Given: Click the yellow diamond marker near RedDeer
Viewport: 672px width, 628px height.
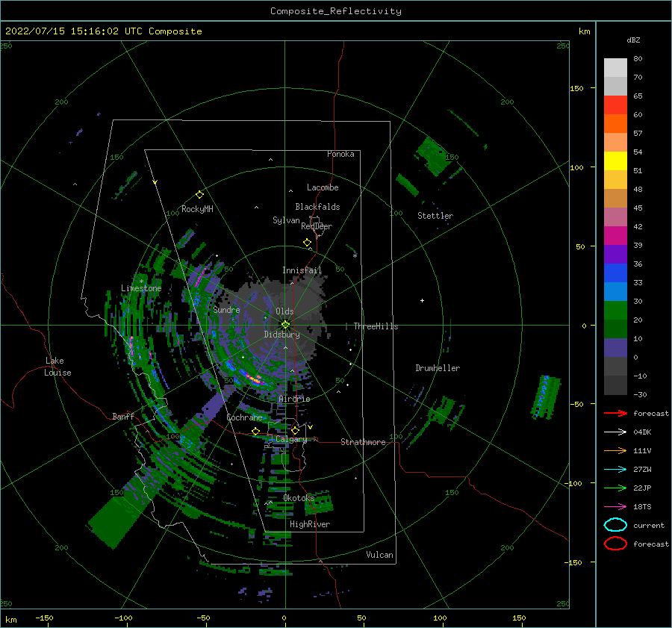Looking at the screenshot, I should click(x=307, y=243).
